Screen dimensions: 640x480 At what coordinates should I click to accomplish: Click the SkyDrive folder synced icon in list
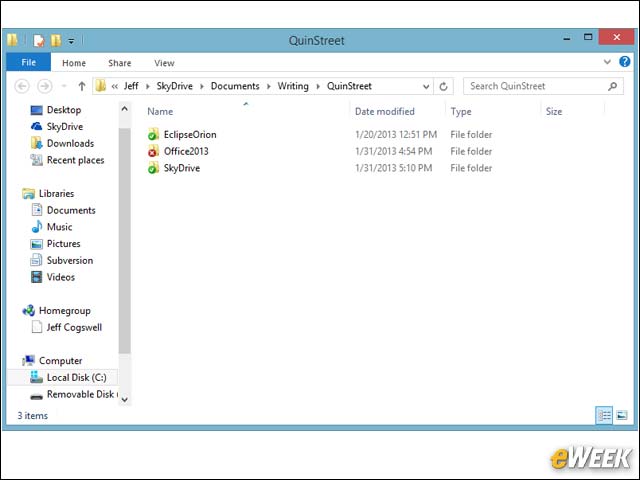point(153,168)
